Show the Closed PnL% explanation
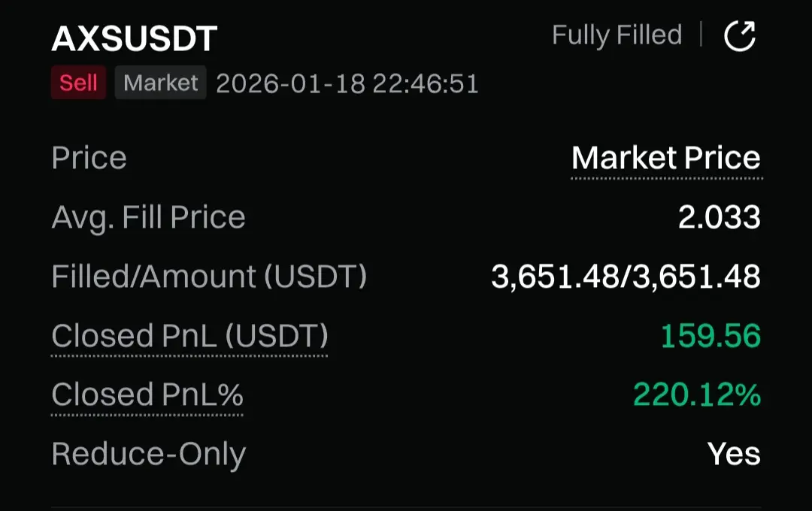Image resolution: width=812 pixels, height=511 pixels. [x=147, y=395]
